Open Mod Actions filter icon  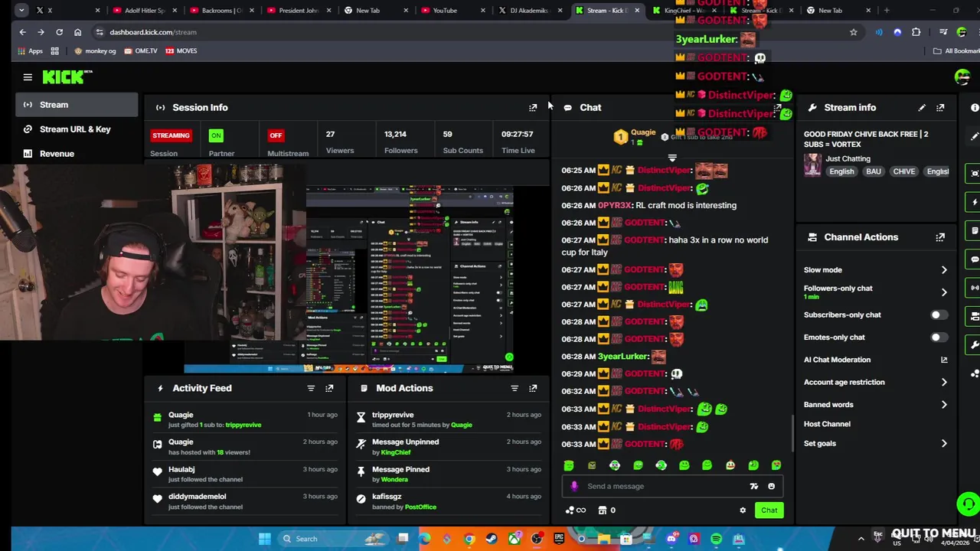tap(514, 388)
